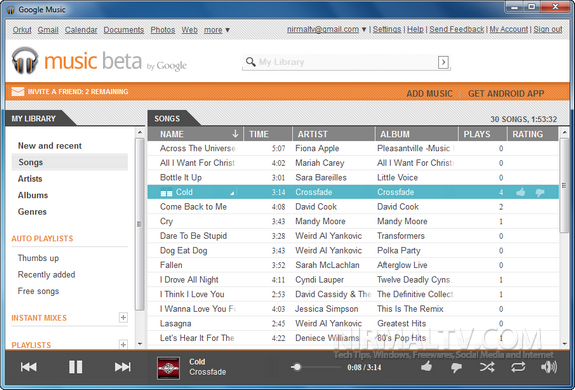Sort songs by the NAME column
Screen dimensions: 575x390
(195, 134)
